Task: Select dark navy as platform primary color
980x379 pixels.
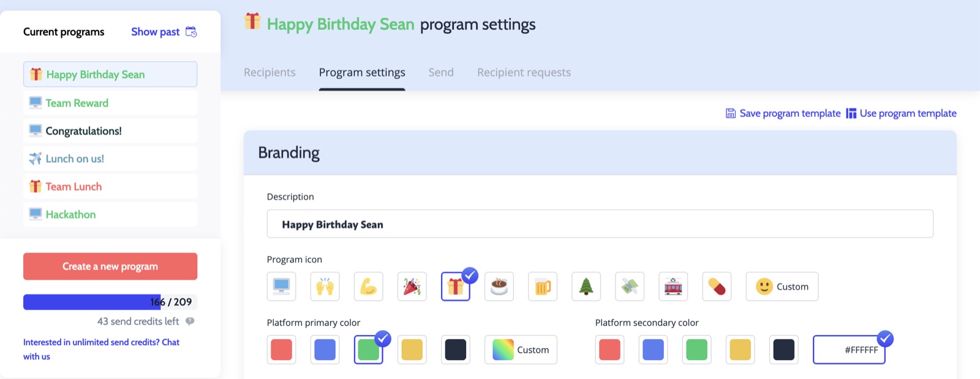Action: [456, 350]
